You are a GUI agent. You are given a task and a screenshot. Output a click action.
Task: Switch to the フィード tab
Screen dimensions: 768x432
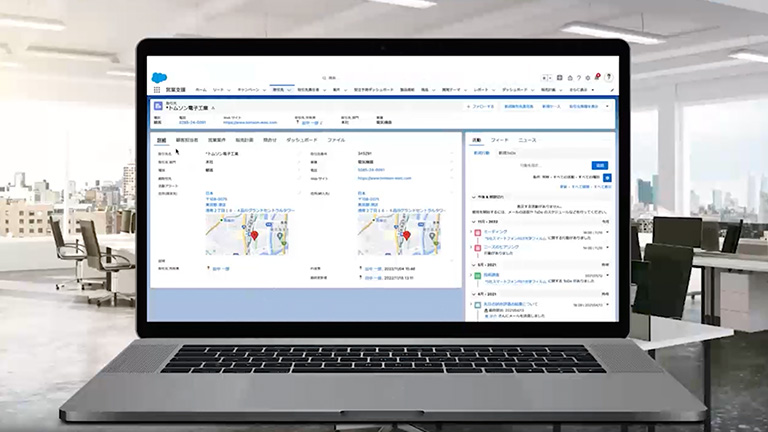[500, 140]
